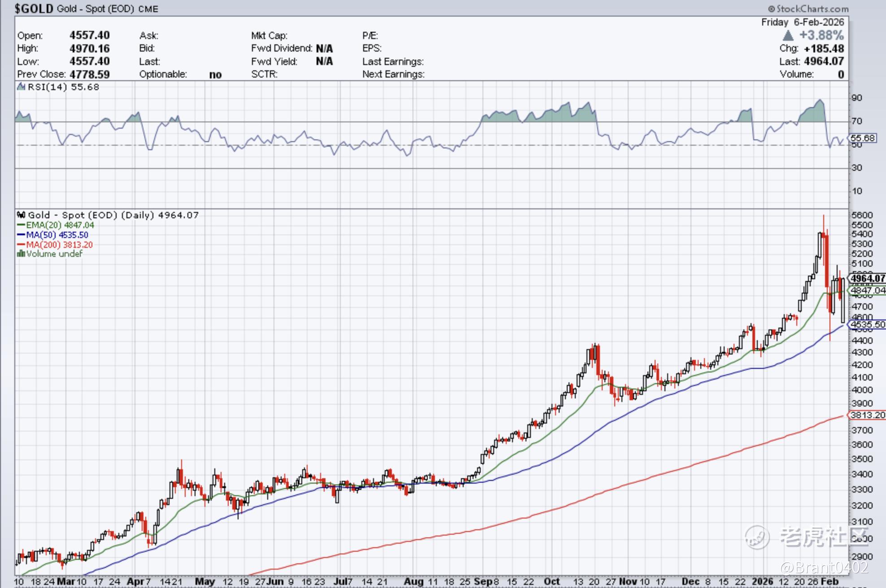This screenshot has width=886, height=588.
Task: Click the RSI(14) indicator legend icon
Action: [x=21, y=87]
